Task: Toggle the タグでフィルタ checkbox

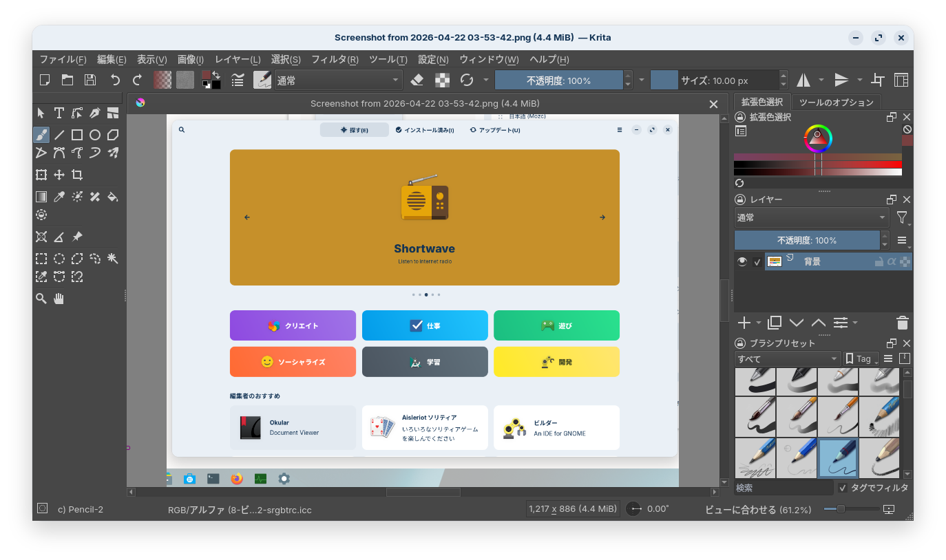Action: point(843,488)
